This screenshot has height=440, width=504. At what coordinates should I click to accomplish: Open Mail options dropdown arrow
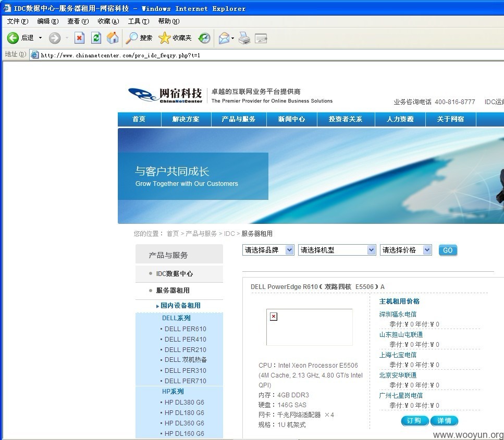point(232,38)
